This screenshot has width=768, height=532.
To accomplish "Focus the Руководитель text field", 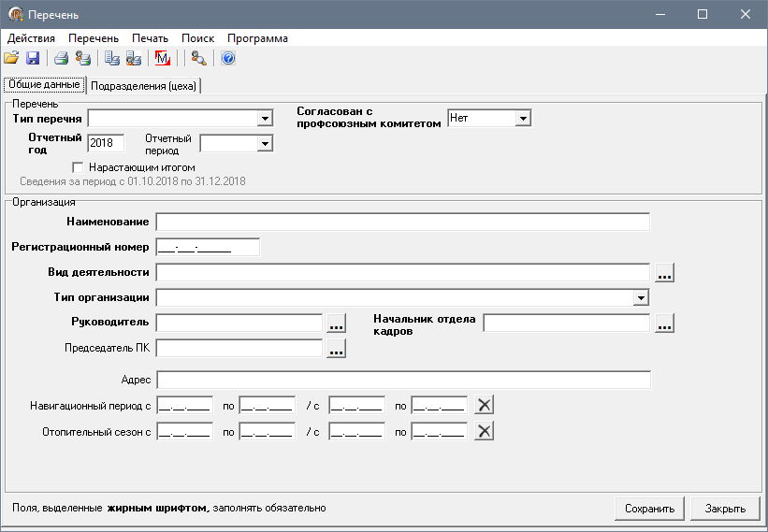I will [239, 323].
